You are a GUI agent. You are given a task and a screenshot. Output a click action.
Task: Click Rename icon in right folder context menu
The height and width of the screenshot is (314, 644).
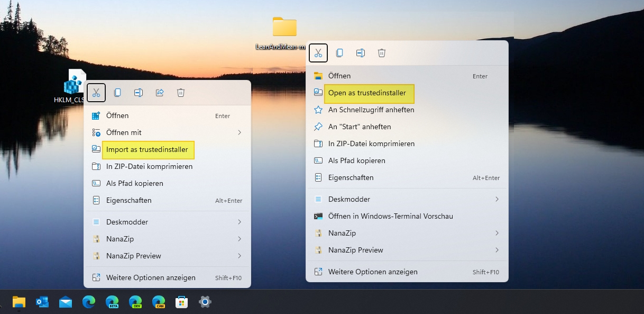click(x=361, y=53)
